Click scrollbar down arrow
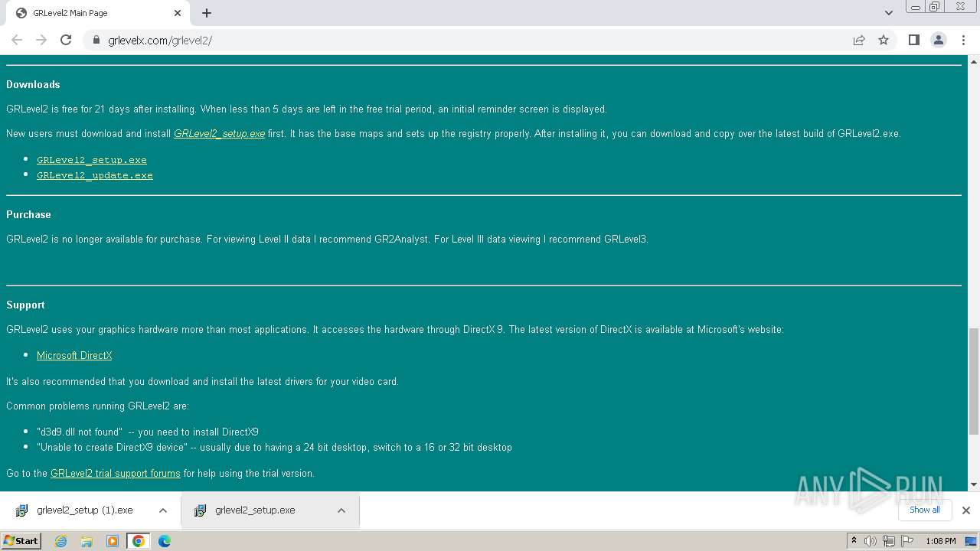 tap(974, 484)
